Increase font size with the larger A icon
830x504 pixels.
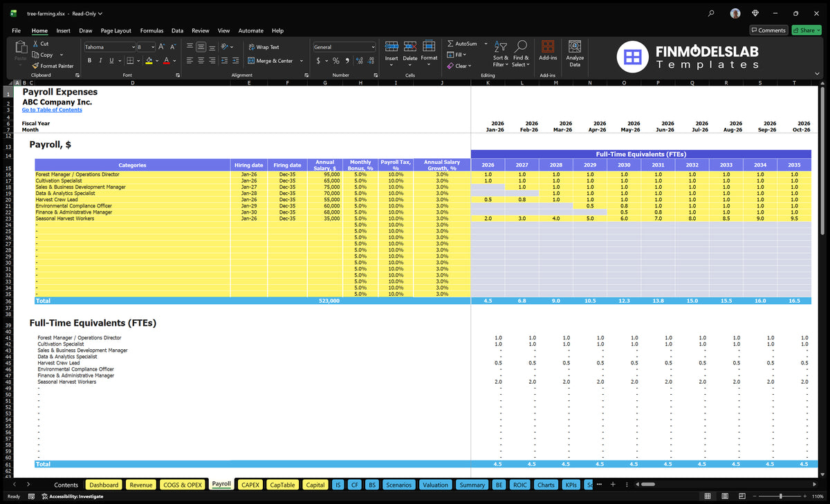pos(162,47)
